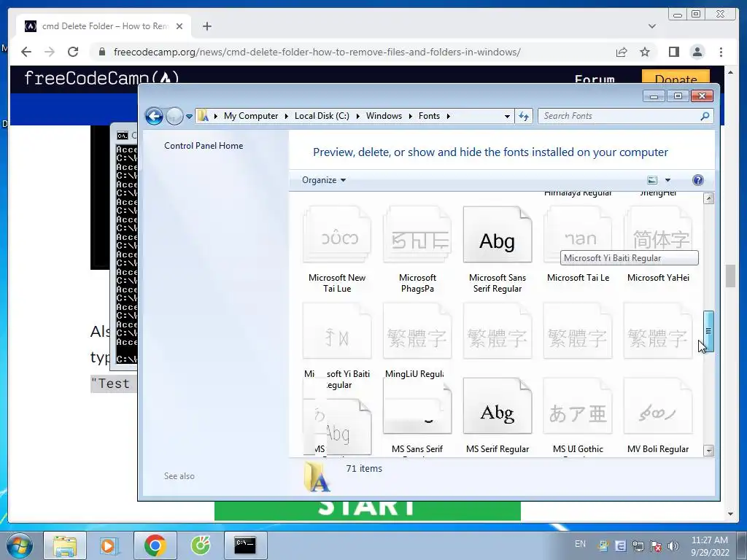Click the change view icon
747x560 pixels.
(652, 180)
